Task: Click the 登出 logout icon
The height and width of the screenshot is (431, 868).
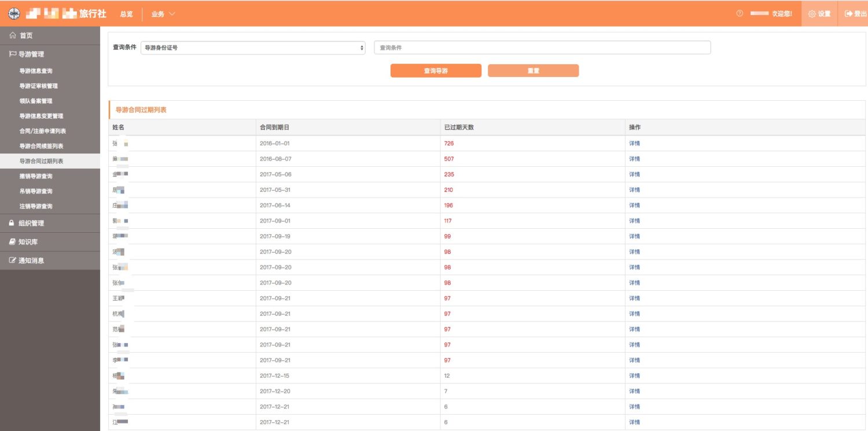Action: (848, 13)
